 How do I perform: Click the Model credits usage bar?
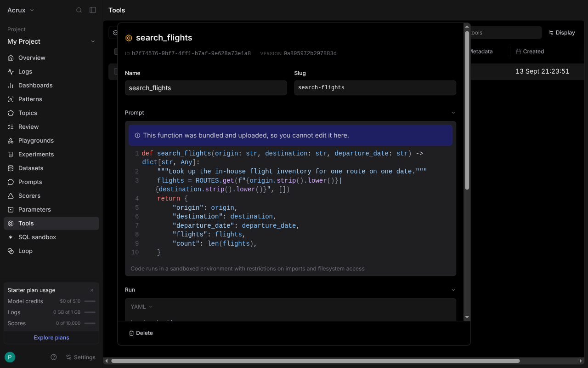pyautogui.click(x=90, y=301)
